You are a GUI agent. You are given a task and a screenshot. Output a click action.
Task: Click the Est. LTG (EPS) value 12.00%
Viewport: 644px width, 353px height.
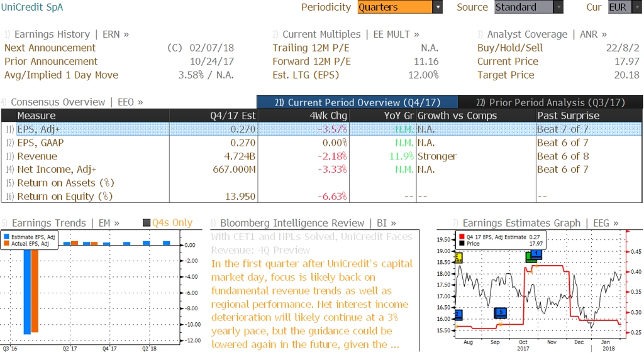point(423,75)
